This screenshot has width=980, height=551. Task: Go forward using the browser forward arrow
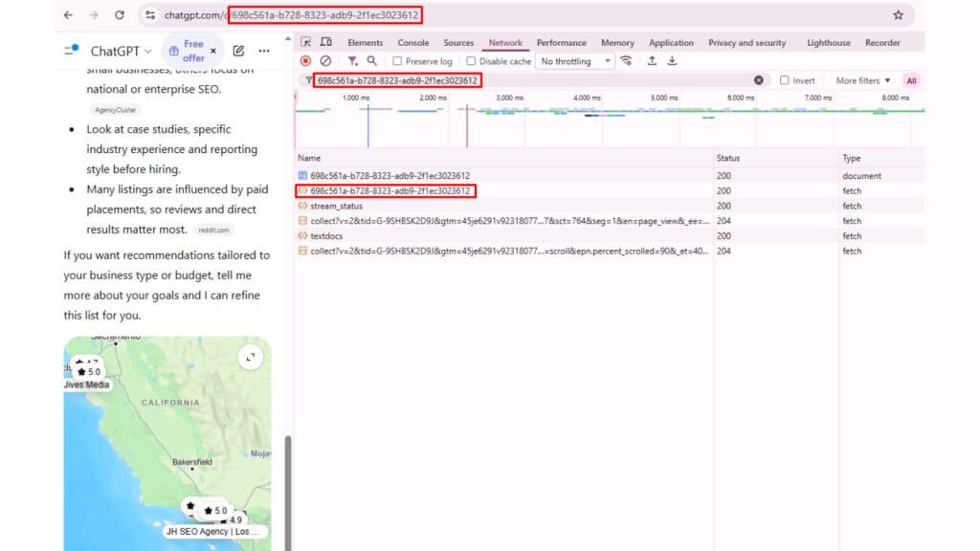click(93, 15)
